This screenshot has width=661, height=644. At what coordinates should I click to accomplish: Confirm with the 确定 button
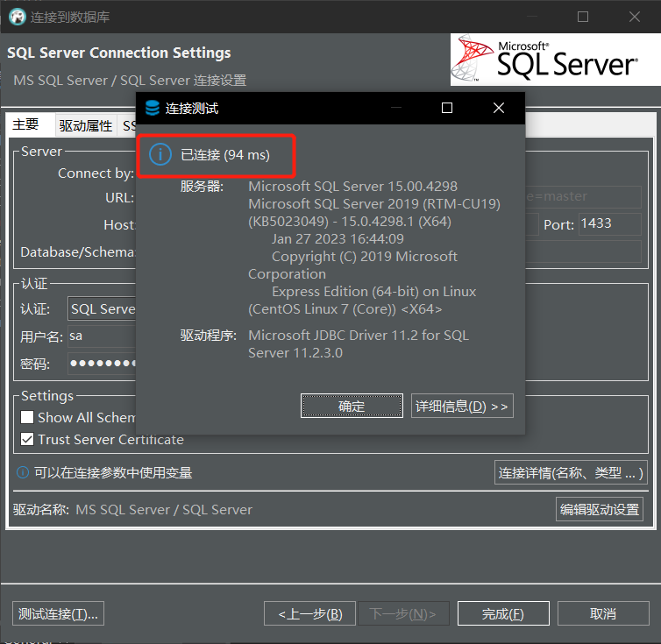click(352, 406)
